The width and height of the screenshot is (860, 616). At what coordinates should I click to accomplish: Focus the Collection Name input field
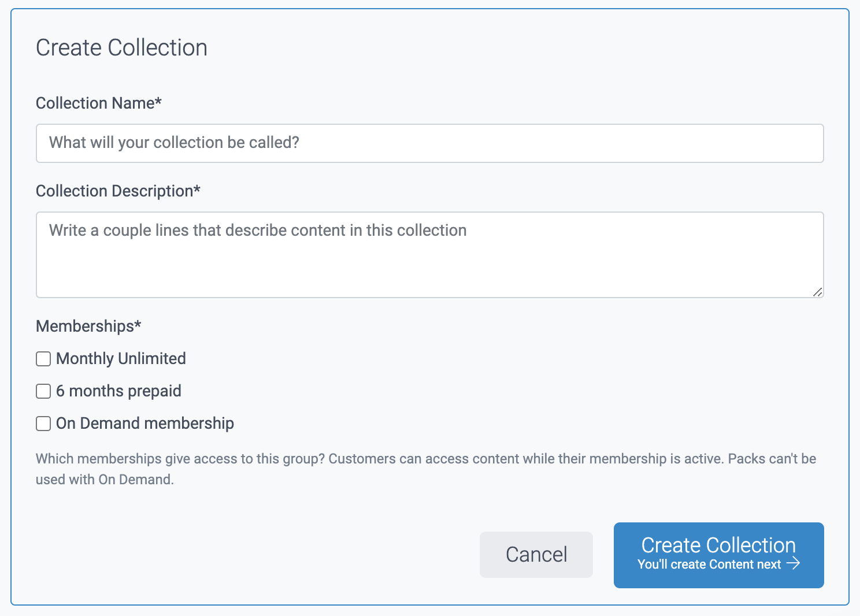(x=430, y=143)
